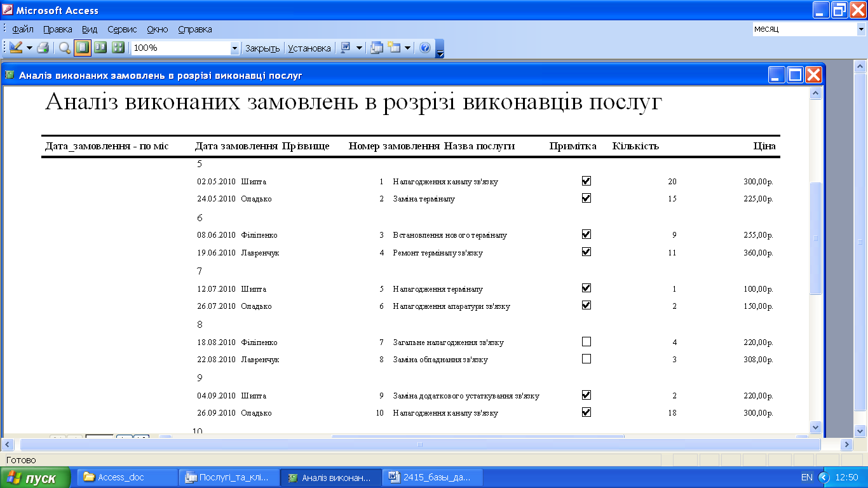Screen dimensions: 868x488
Task: Click the price 360,00р.
Action: pyautogui.click(x=758, y=253)
